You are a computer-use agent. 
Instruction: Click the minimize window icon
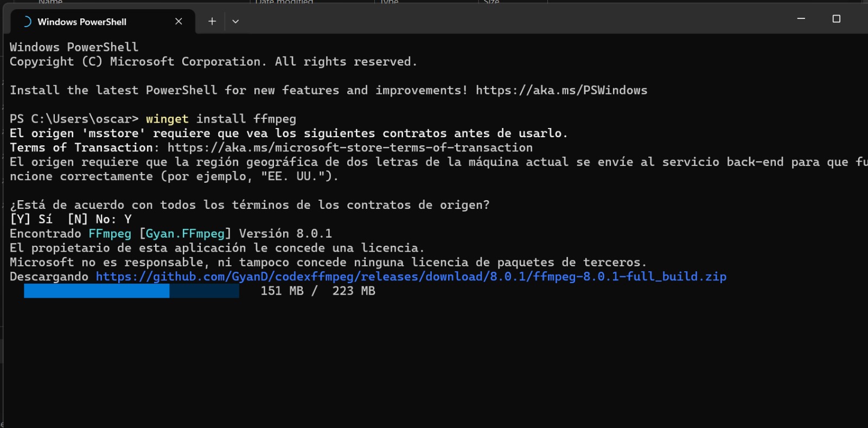pyautogui.click(x=801, y=18)
